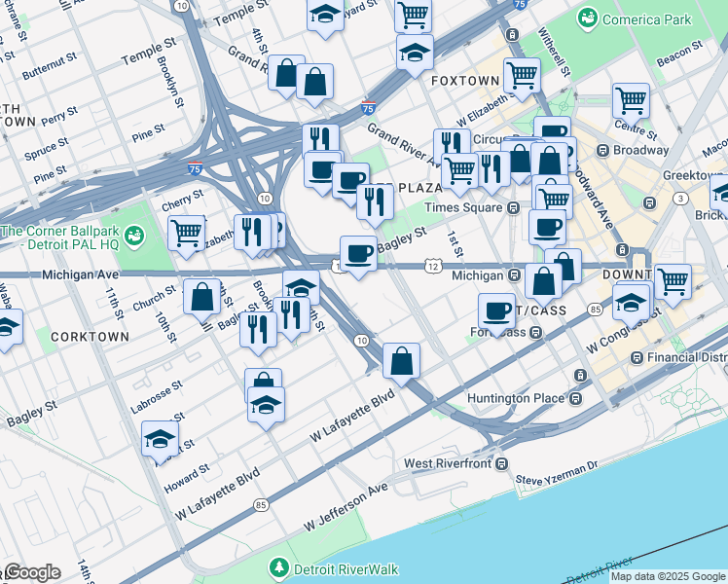Click the Spruce St label
The height and width of the screenshot is (584, 728).
coord(47,149)
